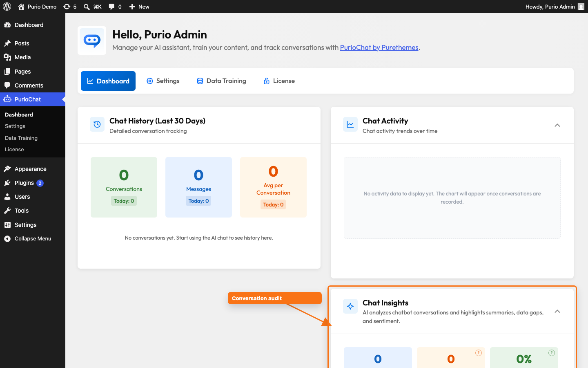This screenshot has height=368, width=588.
Task: Click the WordPress logo icon
Action: [x=7, y=7]
